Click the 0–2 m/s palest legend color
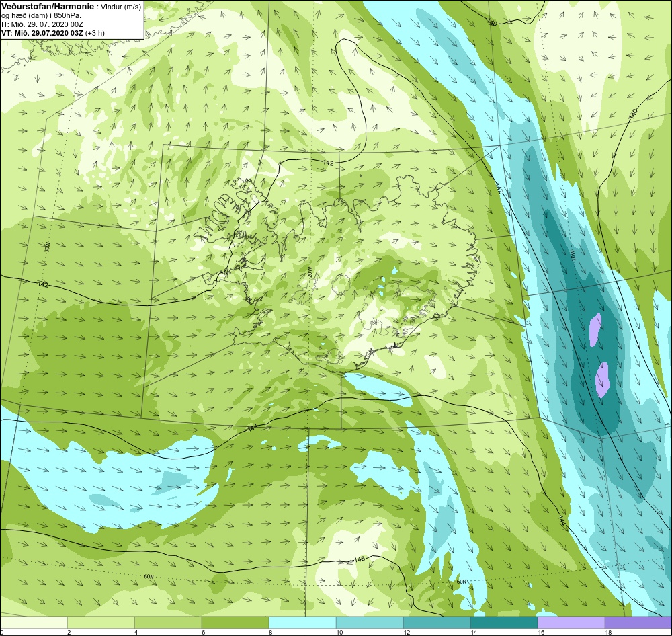 34,623
